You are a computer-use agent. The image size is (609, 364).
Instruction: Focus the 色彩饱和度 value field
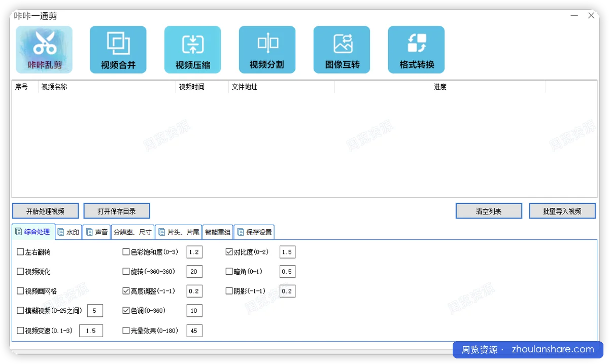(194, 252)
